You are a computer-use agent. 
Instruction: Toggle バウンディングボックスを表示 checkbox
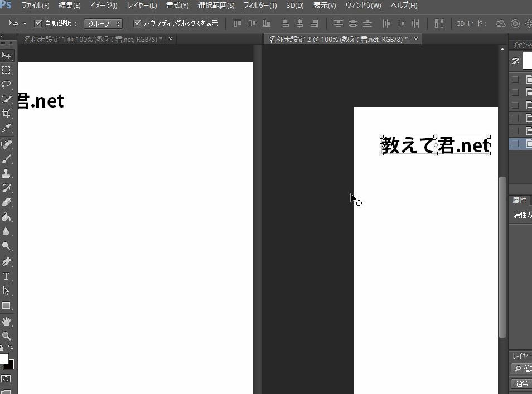[137, 23]
